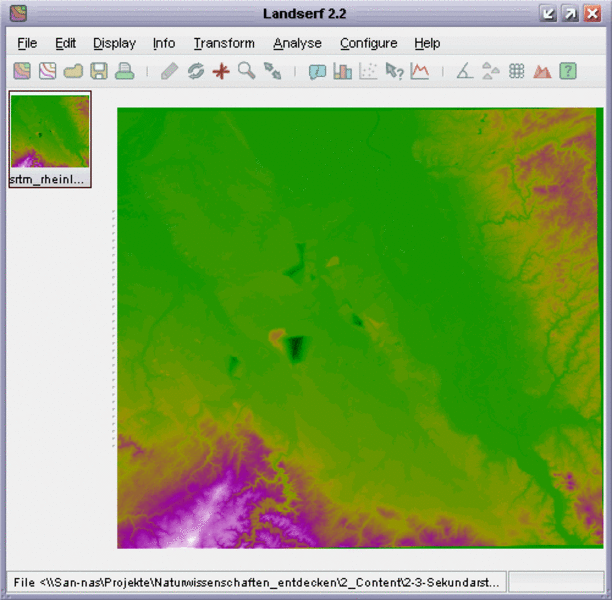
Task: Click the green help question mark icon
Action: tap(568, 71)
